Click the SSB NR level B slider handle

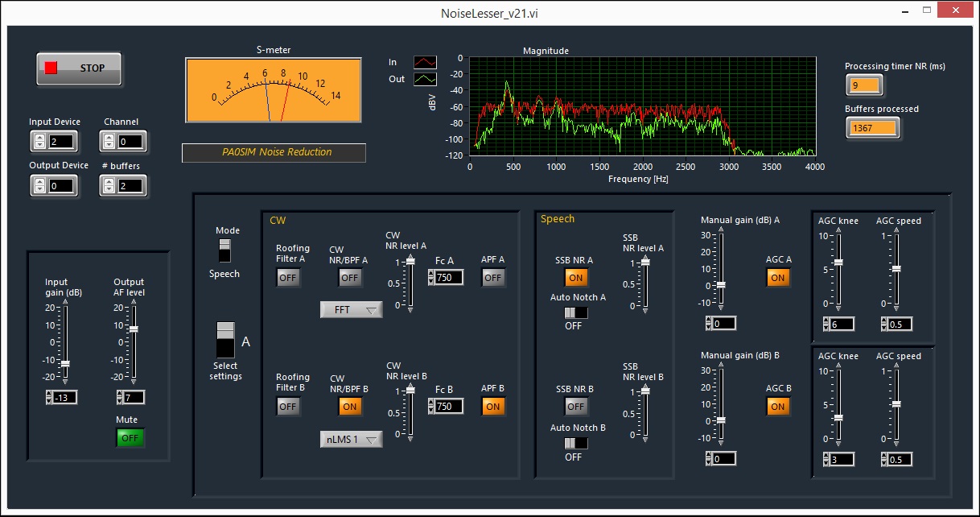click(x=644, y=392)
